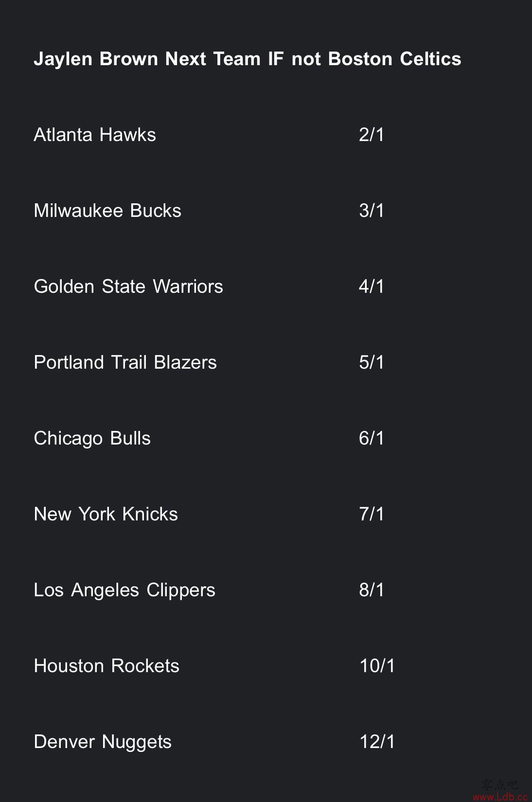532x802 pixels.
Task: Click the 7/1 odds for Knicks
Action: pyautogui.click(x=372, y=514)
